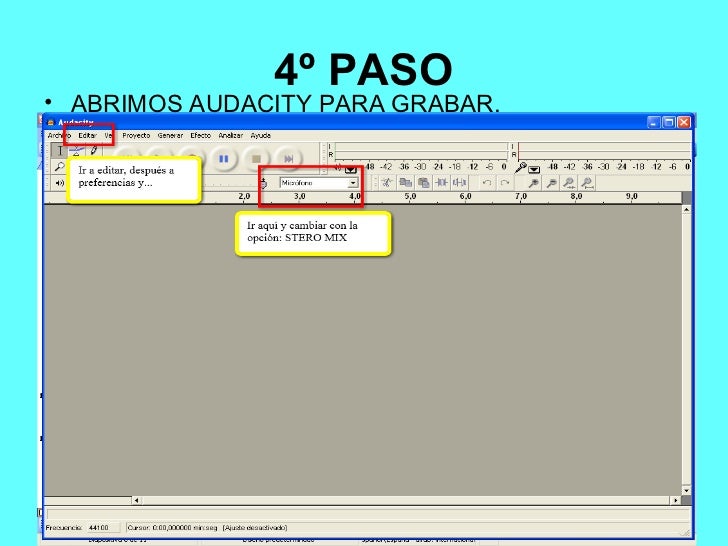The image size is (728, 546).
Task: Click the Redo arrow icon
Action: [505, 183]
